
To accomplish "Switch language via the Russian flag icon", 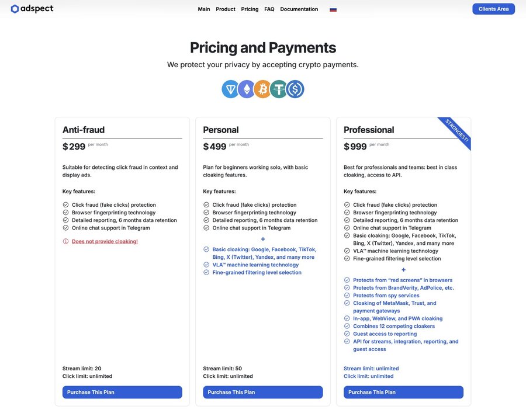I will coord(333,9).
